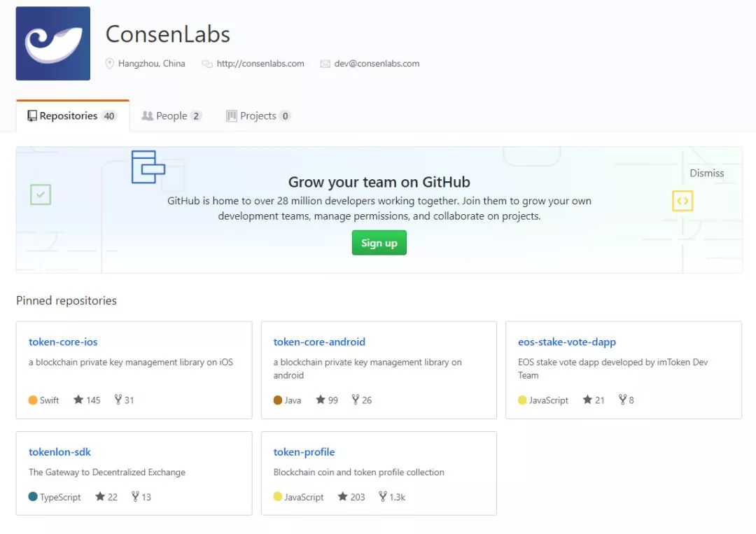Click the envelope icon beside the email address
The width and height of the screenshot is (756, 534).
(x=325, y=64)
